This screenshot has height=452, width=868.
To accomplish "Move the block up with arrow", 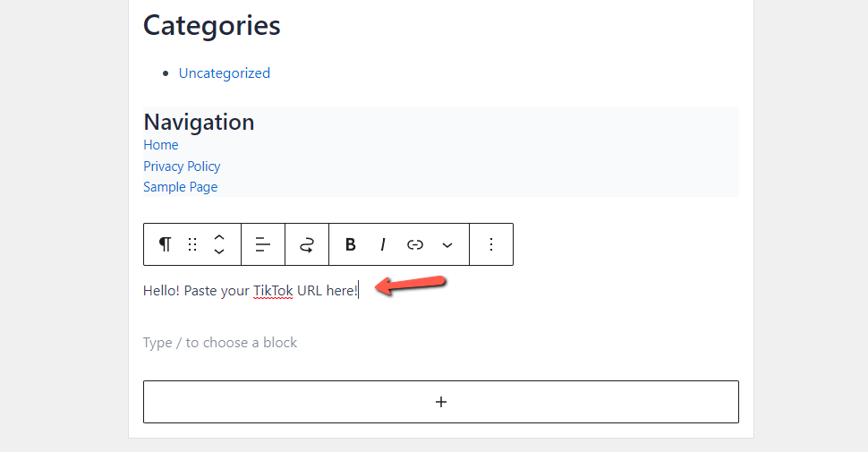I will 219,237.
